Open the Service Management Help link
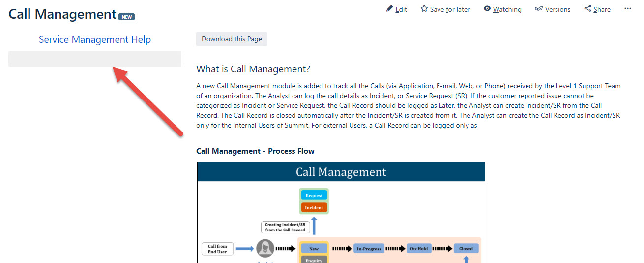 tap(95, 39)
